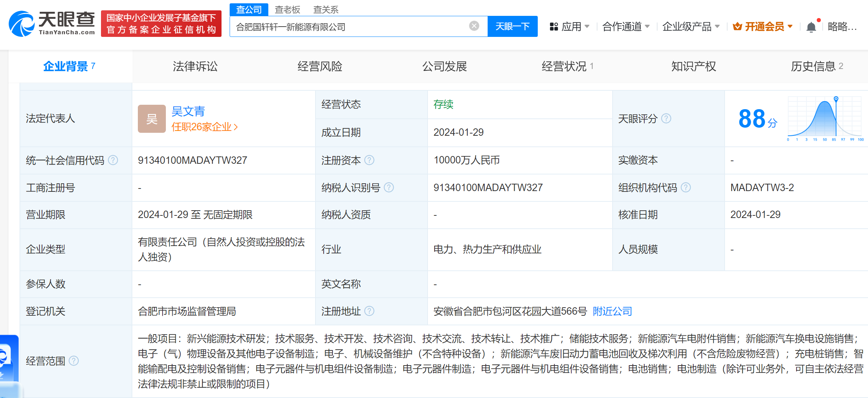Click the apps grid icon
Screen dimensions: 868x398
(x=554, y=27)
